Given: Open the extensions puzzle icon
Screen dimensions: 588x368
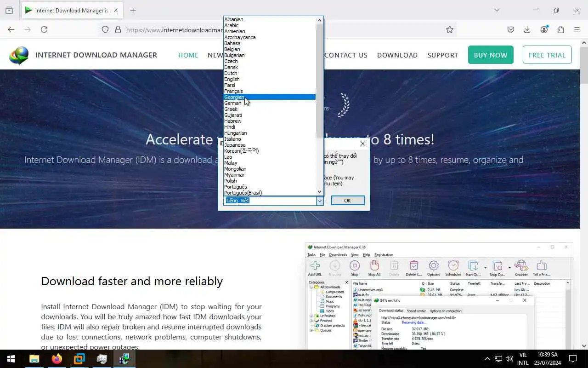Looking at the screenshot, I should tap(560, 29).
